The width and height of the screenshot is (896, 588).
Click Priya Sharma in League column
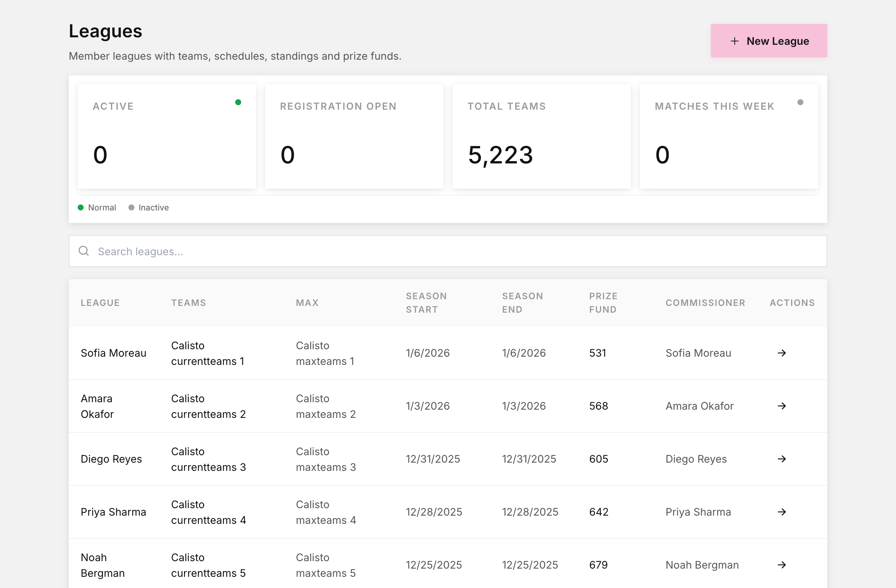coord(113,512)
